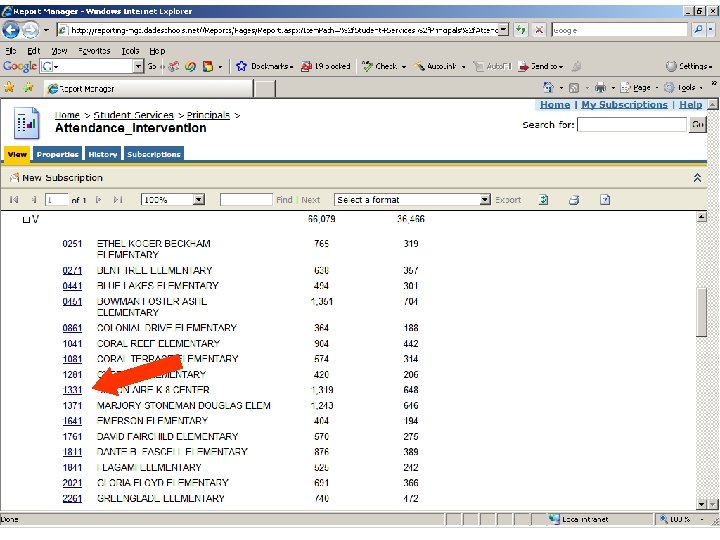Switch to the Subscriptions tab
The height and width of the screenshot is (540, 720).
(154, 154)
